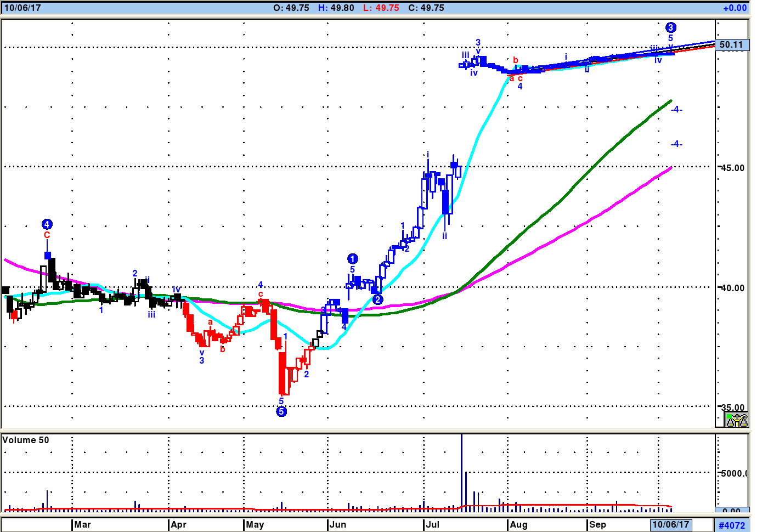Click the 50.11 current price tag
This screenshot has height=532, width=768.
point(732,45)
